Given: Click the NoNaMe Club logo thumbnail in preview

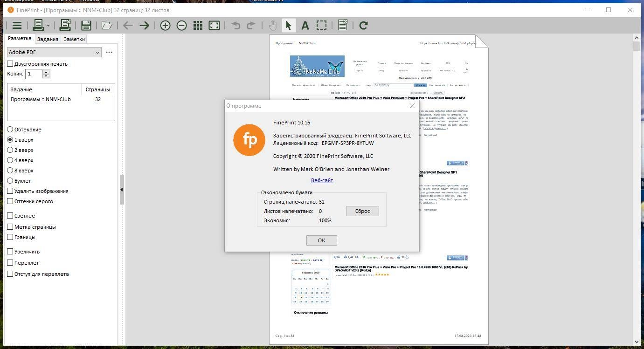Looking at the screenshot, I should point(317,66).
